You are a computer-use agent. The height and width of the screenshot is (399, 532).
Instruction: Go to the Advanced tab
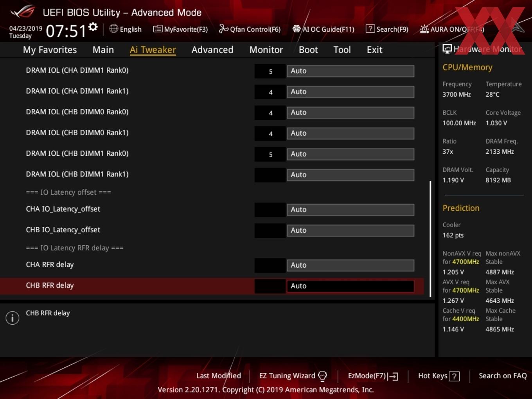tap(212, 50)
